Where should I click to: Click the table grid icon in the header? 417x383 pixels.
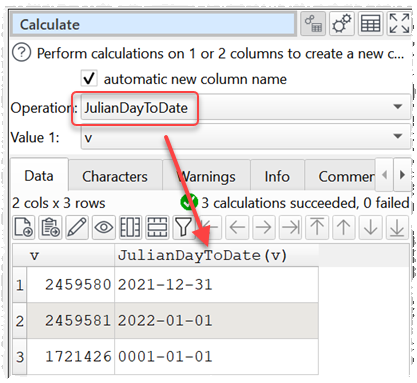[370, 24]
